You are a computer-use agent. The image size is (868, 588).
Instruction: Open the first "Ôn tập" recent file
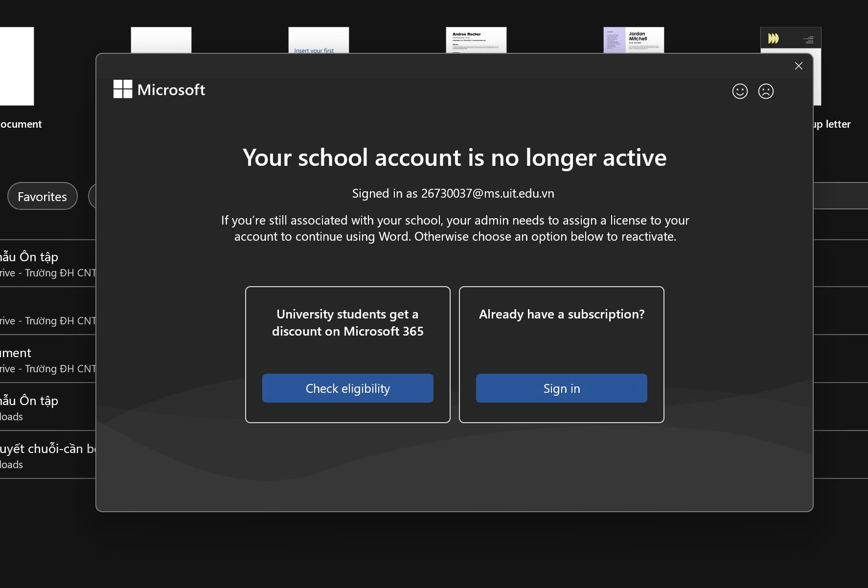(47, 264)
